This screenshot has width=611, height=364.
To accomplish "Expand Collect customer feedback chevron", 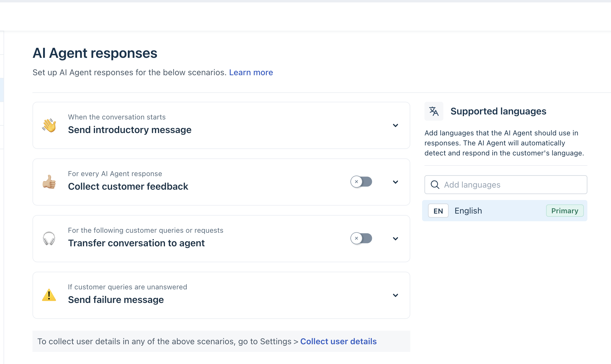I will point(395,182).
